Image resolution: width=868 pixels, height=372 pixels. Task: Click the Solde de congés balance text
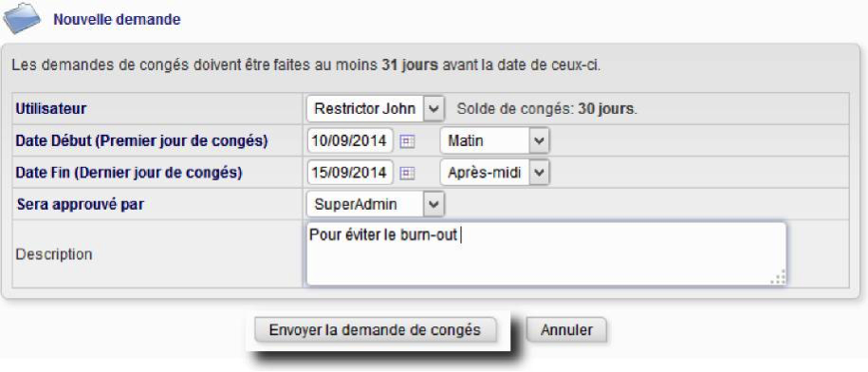pos(547,109)
